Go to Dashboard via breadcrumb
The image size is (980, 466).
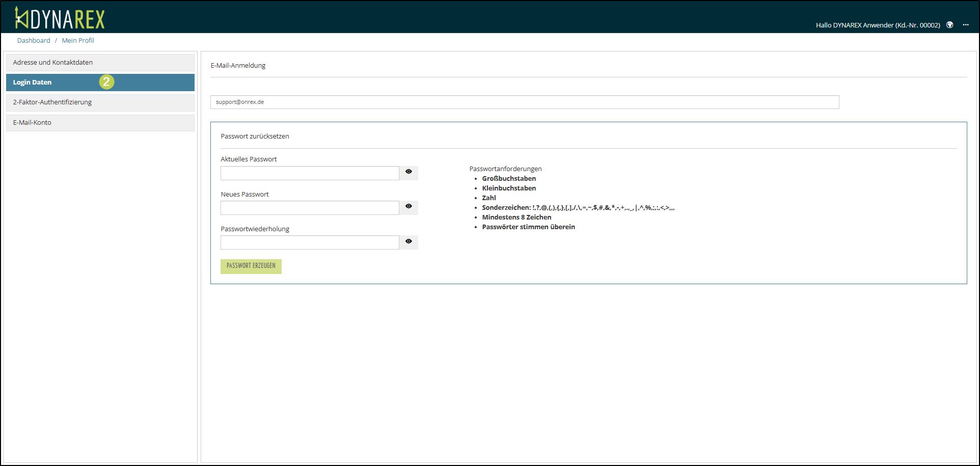click(34, 41)
